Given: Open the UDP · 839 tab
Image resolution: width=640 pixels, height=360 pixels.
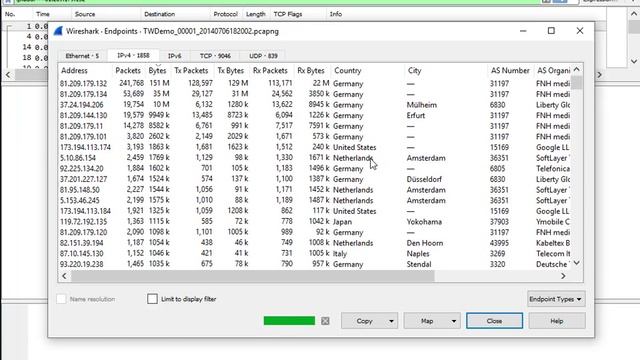Looking at the screenshot, I should coord(263,56).
